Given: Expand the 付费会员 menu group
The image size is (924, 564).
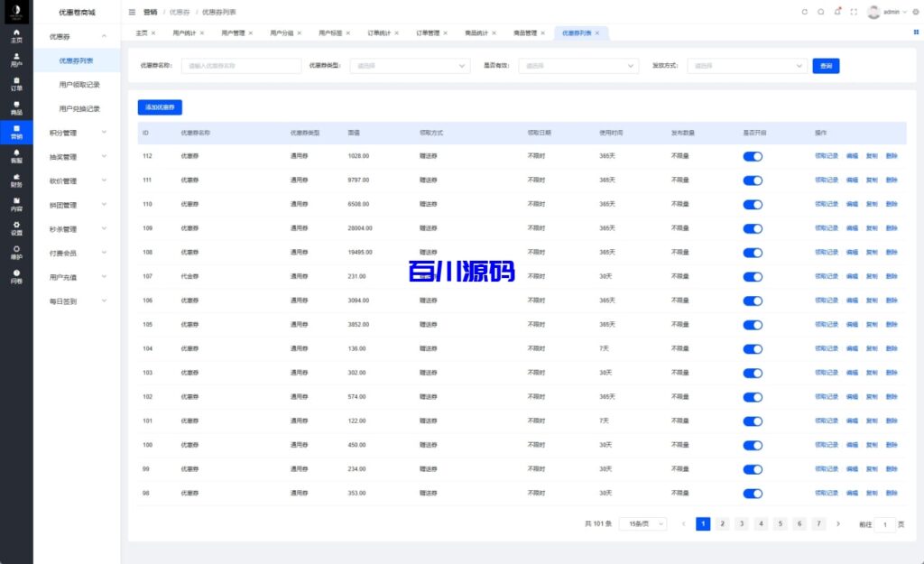Looking at the screenshot, I should [77, 254].
